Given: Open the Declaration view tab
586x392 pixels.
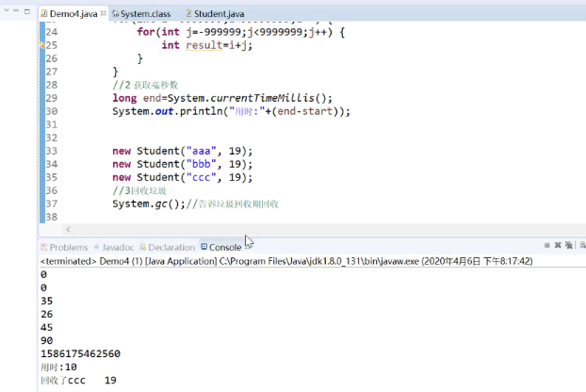Looking at the screenshot, I should (x=167, y=248).
